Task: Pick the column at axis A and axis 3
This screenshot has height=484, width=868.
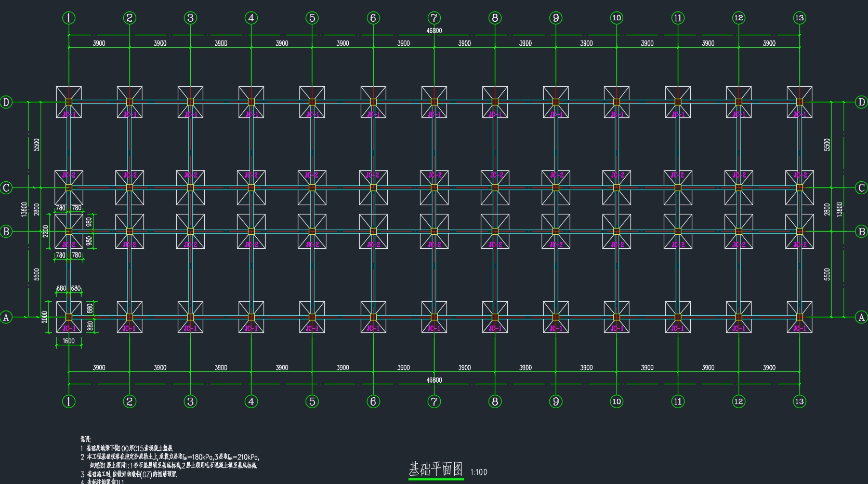Action: point(190,317)
